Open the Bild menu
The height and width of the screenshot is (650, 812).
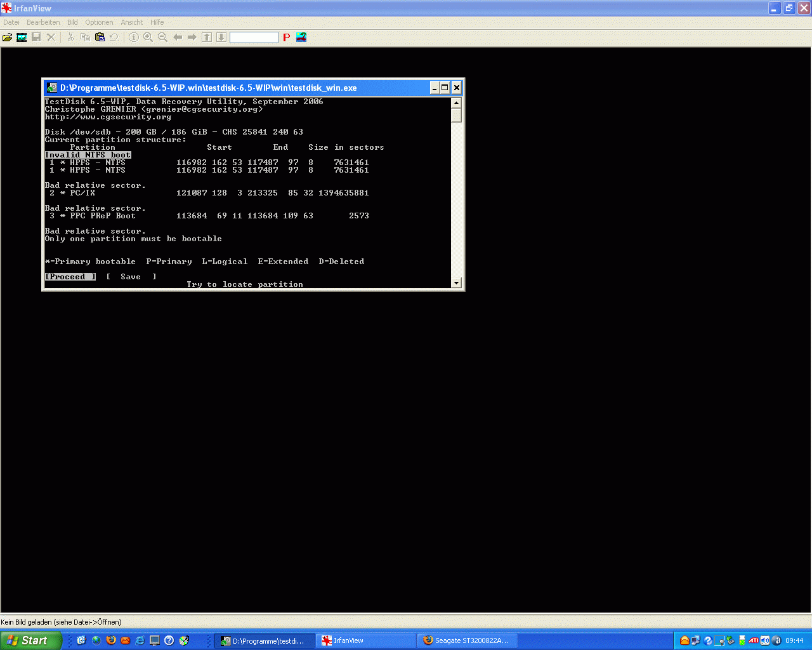tap(73, 22)
